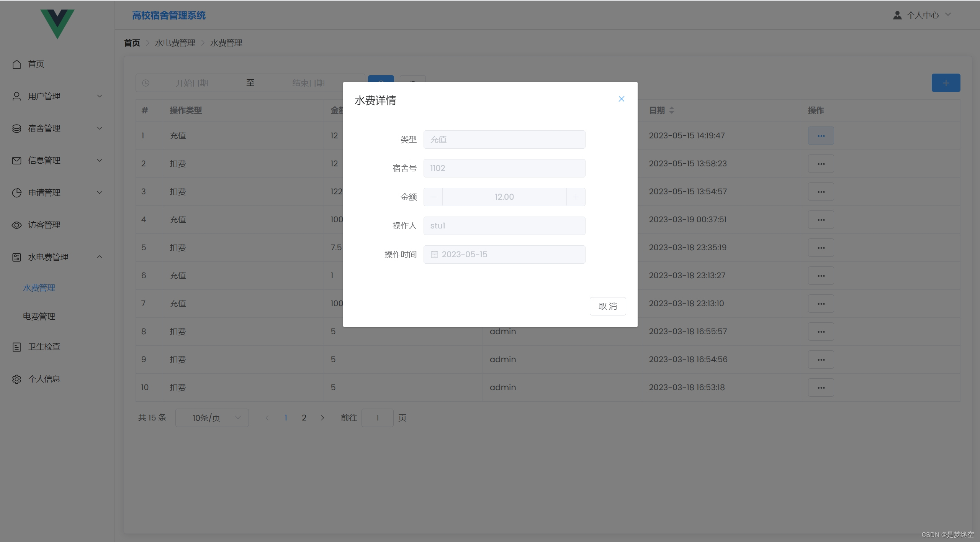Open 卫生检查 from the sidebar
This screenshot has width=980, height=542.
coord(44,347)
